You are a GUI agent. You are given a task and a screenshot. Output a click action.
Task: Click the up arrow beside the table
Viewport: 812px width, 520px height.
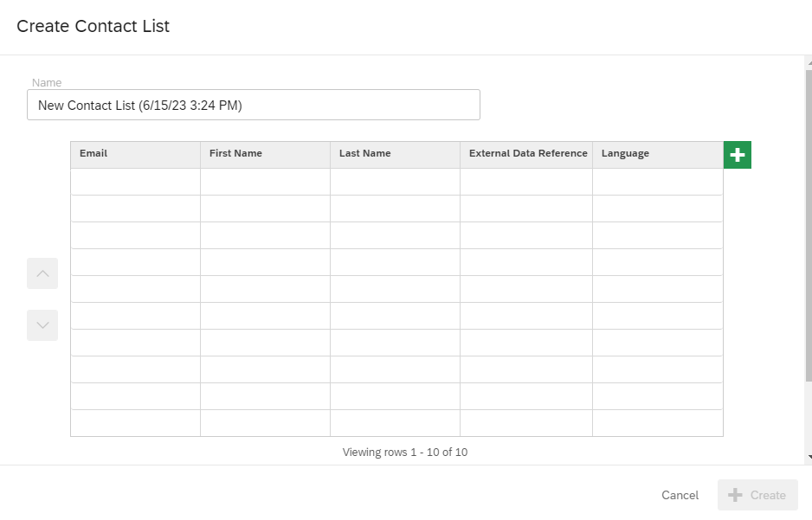tap(42, 273)
